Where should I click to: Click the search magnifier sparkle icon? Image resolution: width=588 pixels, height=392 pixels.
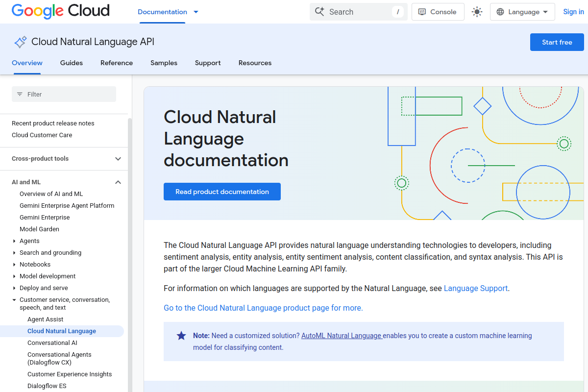pyautogui.click(x=319, y=12)
